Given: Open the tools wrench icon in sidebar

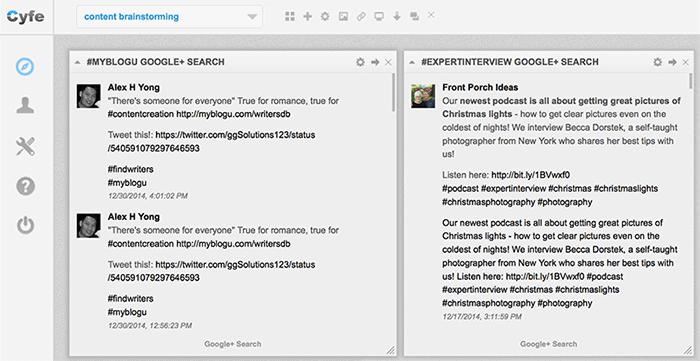Looking at the screenshot, I should click(25, 146).
